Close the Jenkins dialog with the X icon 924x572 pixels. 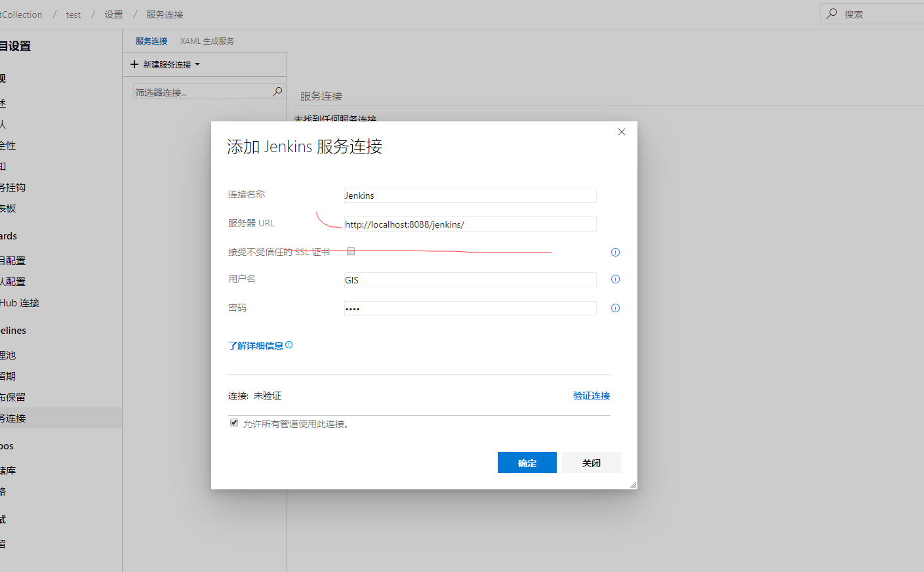[x=622, y=132]
